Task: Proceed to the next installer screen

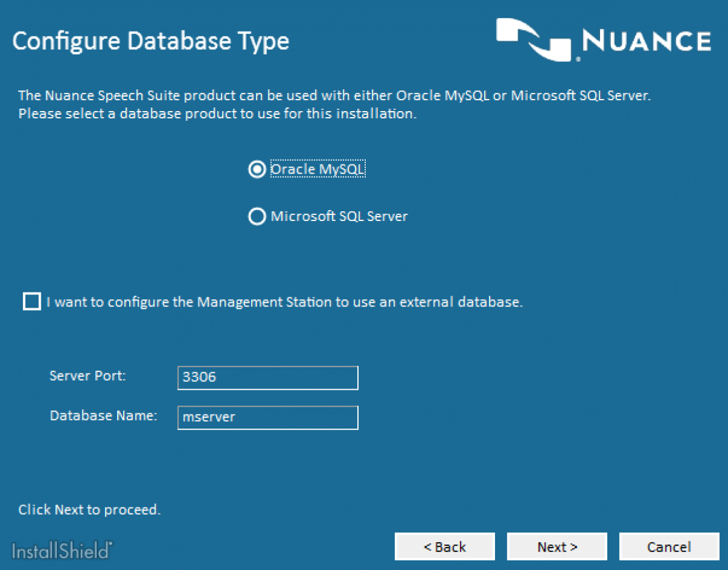Action: (x=556, y=546)
